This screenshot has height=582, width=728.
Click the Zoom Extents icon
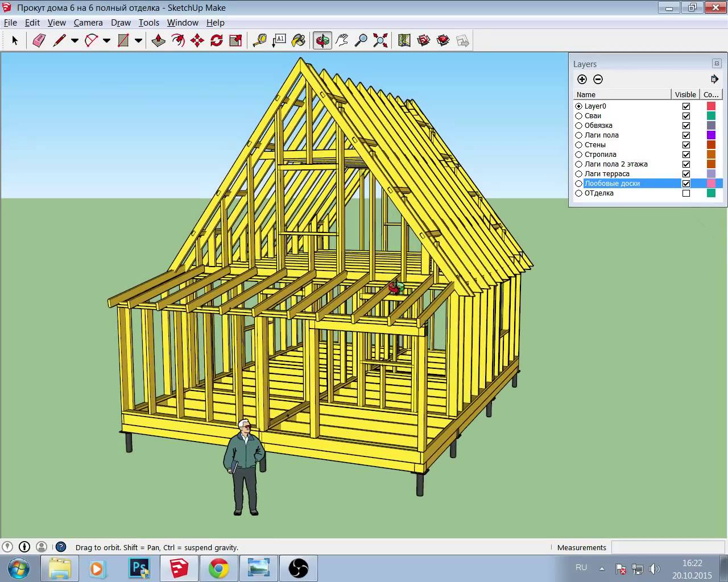pos(380,41)
